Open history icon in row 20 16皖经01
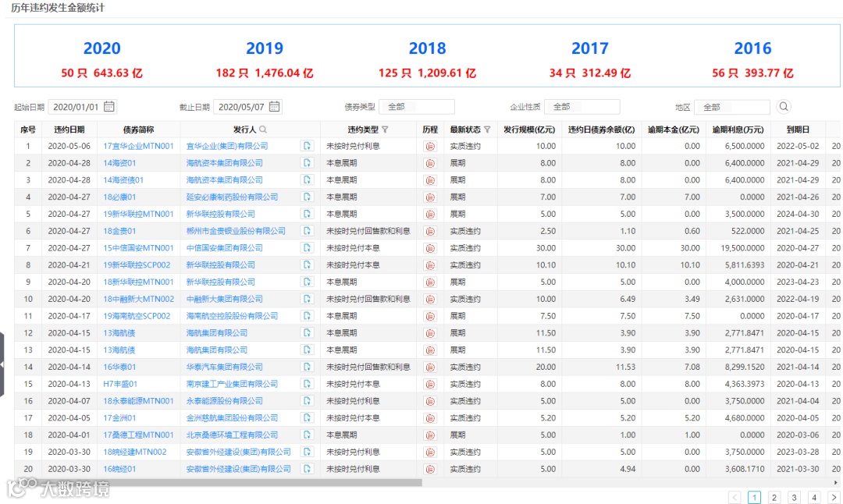This screenshot has width=843, height=504. click(430, 469)
